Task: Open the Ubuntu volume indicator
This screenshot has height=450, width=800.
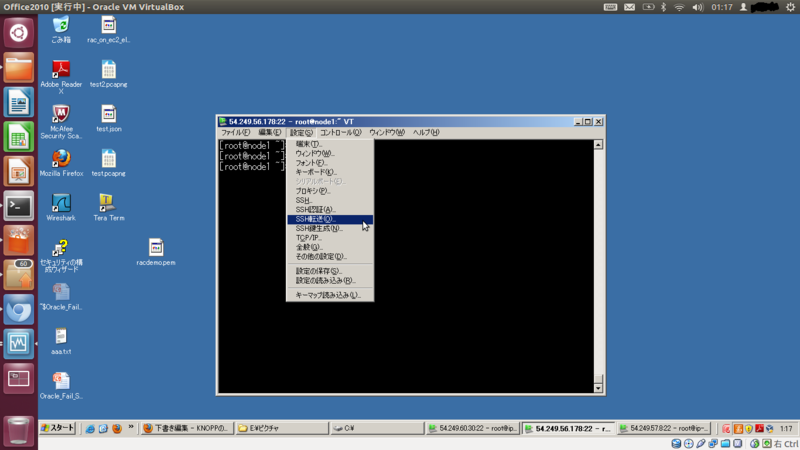Action: click(x=697, y=7)
